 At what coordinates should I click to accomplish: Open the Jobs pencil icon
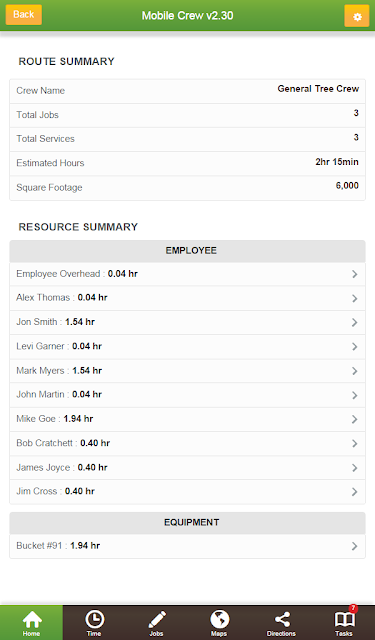pyautogui.click(x=157, y=619)
